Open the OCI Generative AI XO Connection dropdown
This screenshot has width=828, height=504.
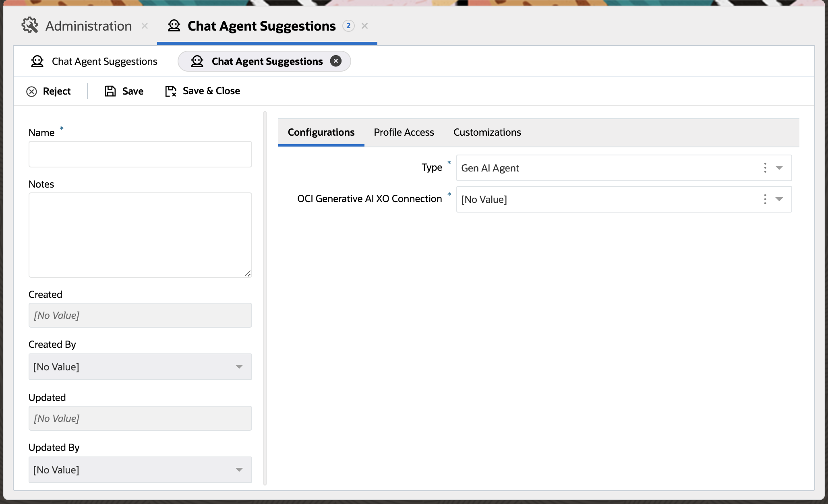click(780, 199)
